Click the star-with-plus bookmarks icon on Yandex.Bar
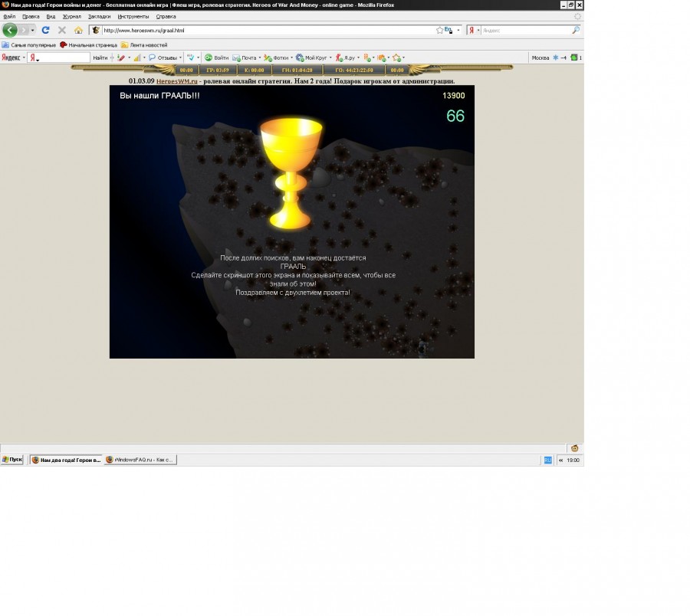Screen dimensions: 690x616 coord(397,57)
